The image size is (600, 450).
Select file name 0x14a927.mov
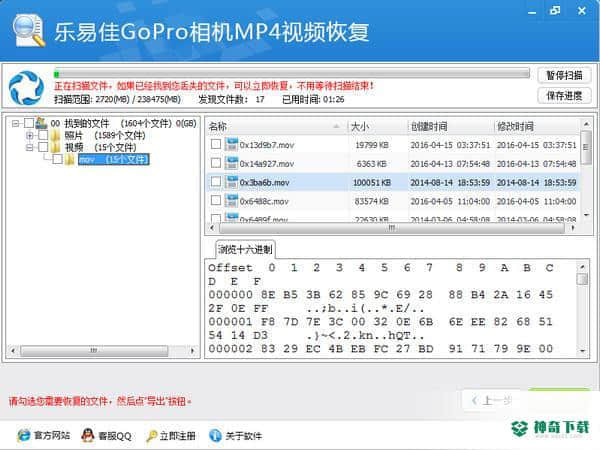point(267,164)
